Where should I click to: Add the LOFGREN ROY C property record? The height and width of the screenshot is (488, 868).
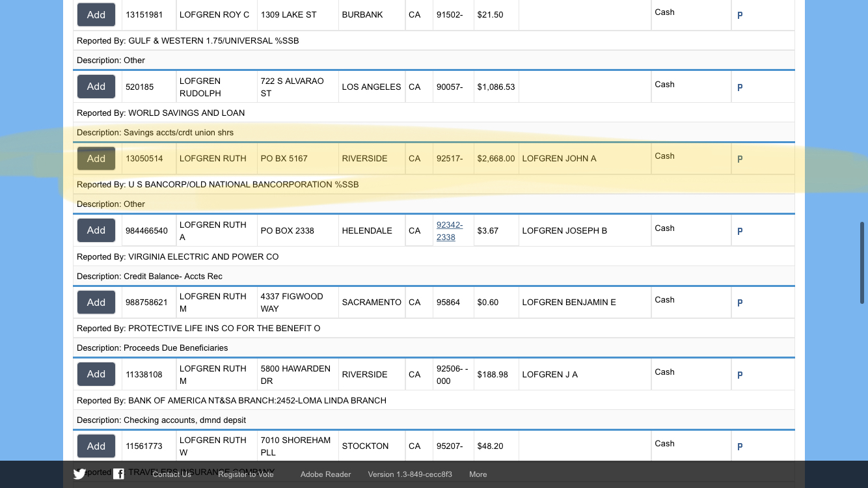pyautogui.click(x=96, y=14)
